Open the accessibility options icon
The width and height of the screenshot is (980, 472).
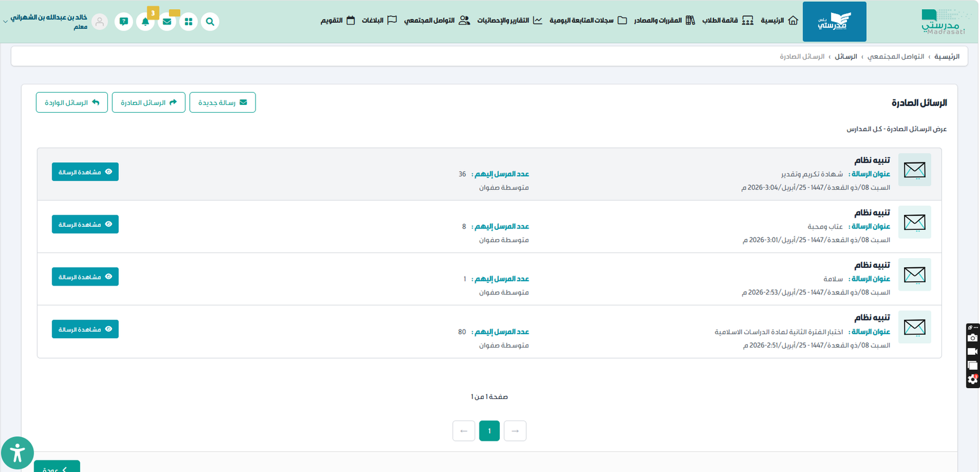point(17,454)
